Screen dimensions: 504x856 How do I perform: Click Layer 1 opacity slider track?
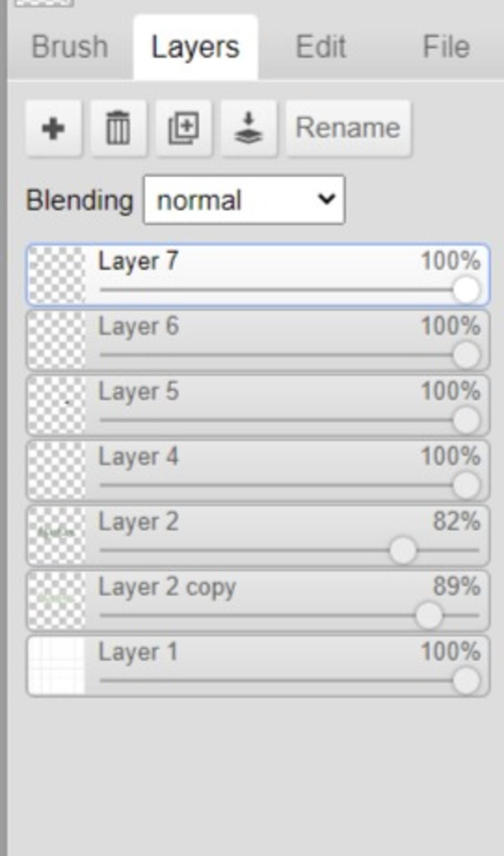click(289, 681)
